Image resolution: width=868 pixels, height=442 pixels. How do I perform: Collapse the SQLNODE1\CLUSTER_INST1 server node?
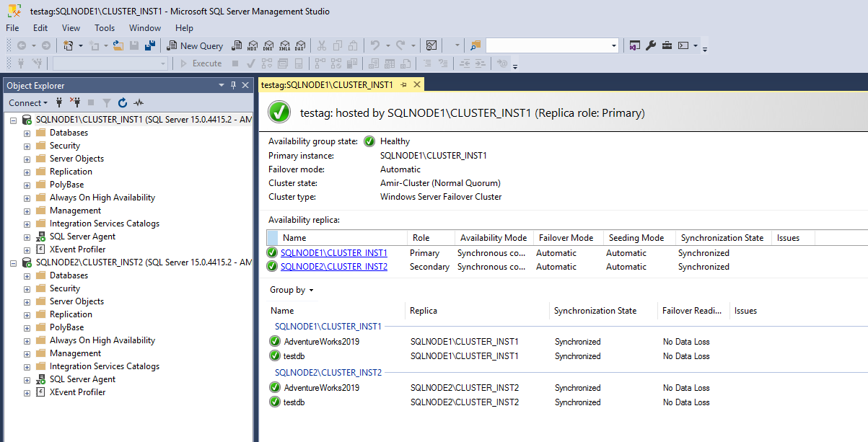tap(13, 120)
